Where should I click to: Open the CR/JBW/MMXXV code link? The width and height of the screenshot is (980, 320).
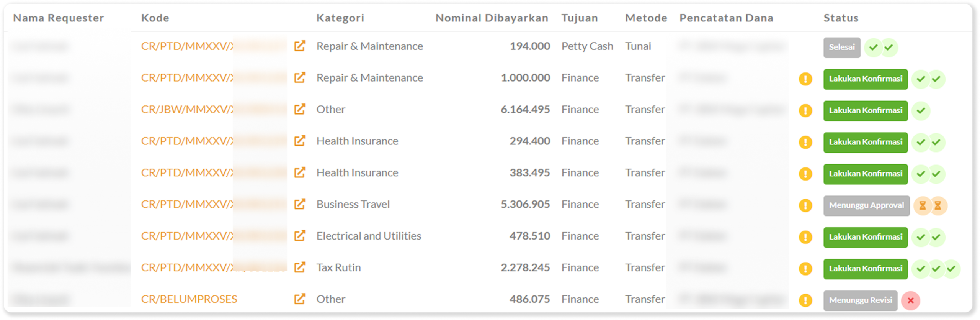186,109
